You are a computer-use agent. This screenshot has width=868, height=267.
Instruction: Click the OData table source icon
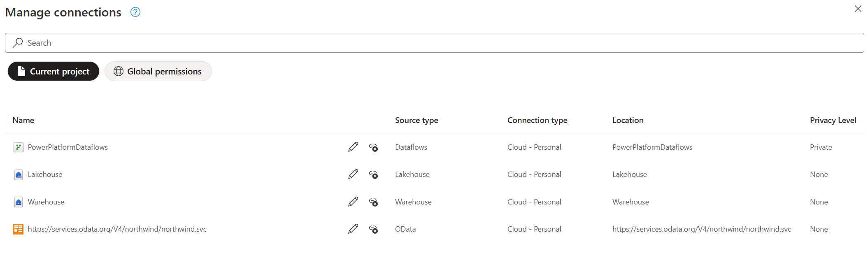(x=18, y=229)
